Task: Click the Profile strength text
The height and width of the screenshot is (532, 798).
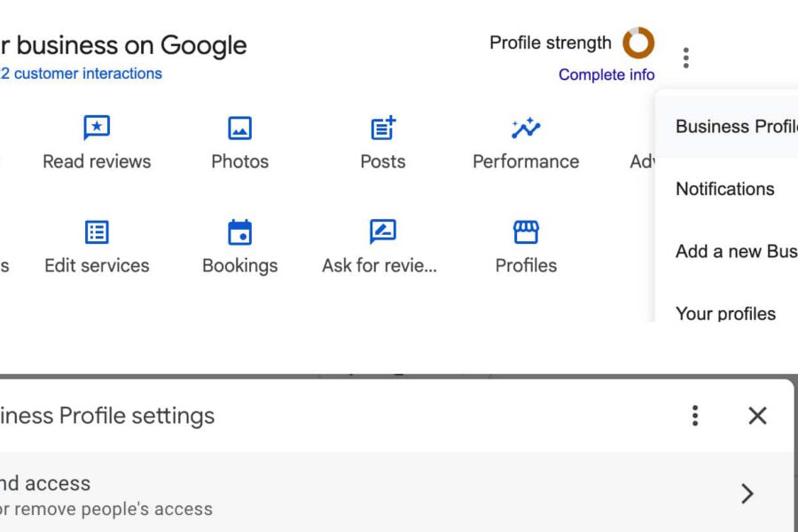Action: pyautogui.click(x=550, y=43)
